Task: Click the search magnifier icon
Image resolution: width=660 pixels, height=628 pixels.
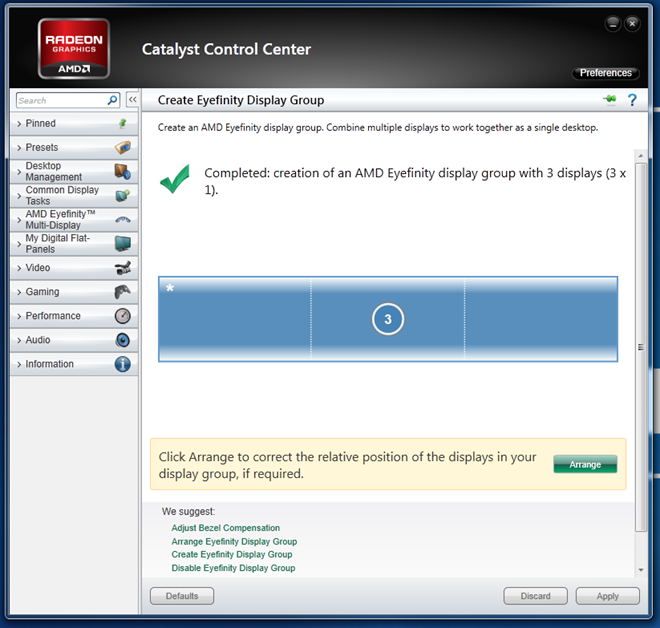Action: tap(112, 100)
